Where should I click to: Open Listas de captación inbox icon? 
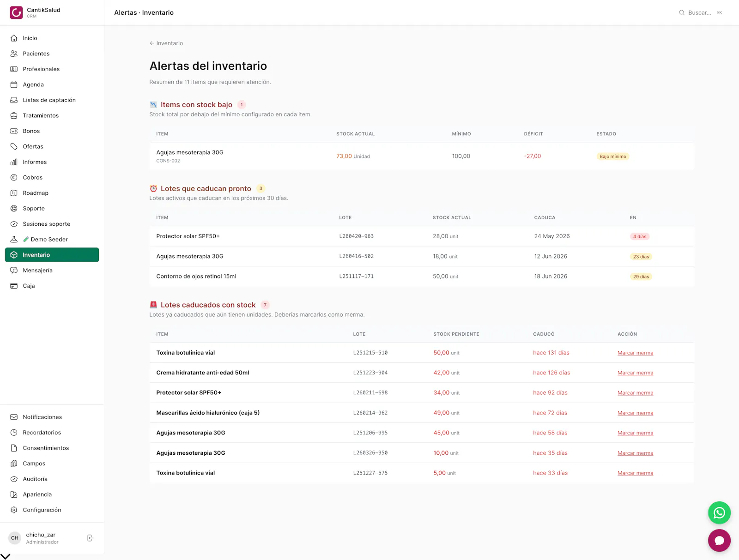click(x=14, y=100)
